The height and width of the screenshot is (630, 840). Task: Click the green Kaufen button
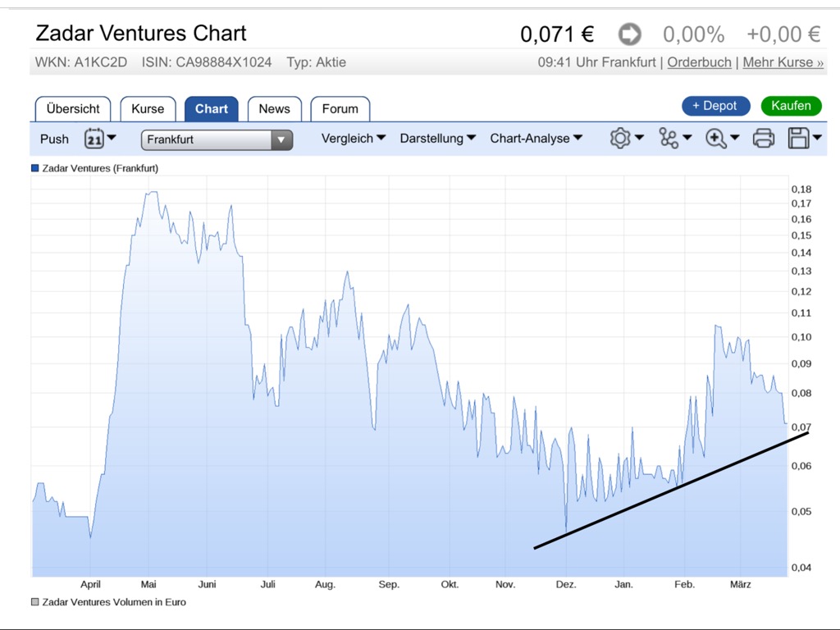coord(790,106)
